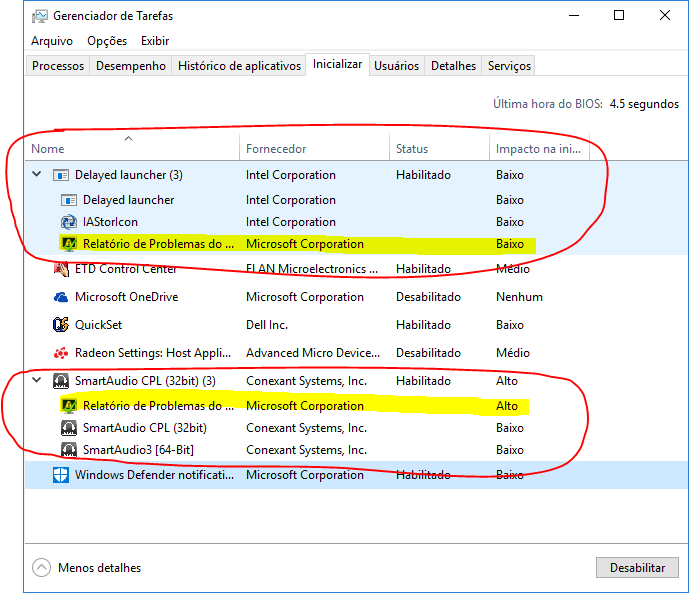Viewport: 689px width, 593px height.
Task: Click the Desabilitar button
Action: 637,568
